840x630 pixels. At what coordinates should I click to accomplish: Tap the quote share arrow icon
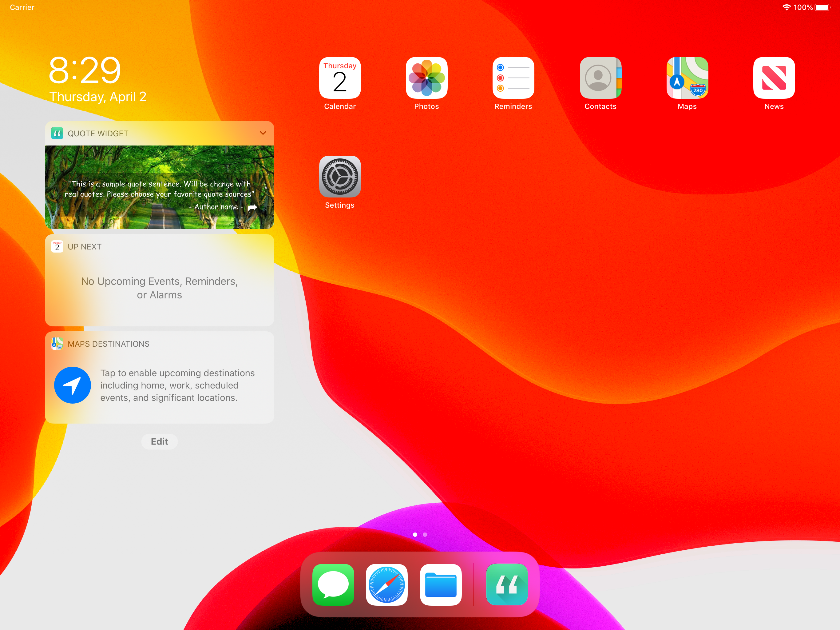252,207
